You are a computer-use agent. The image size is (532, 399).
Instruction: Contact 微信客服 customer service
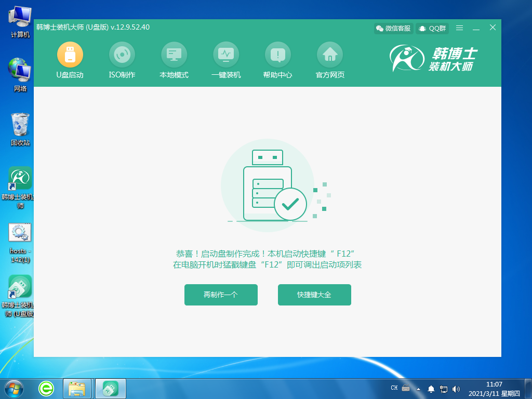[x=393, y=28]
